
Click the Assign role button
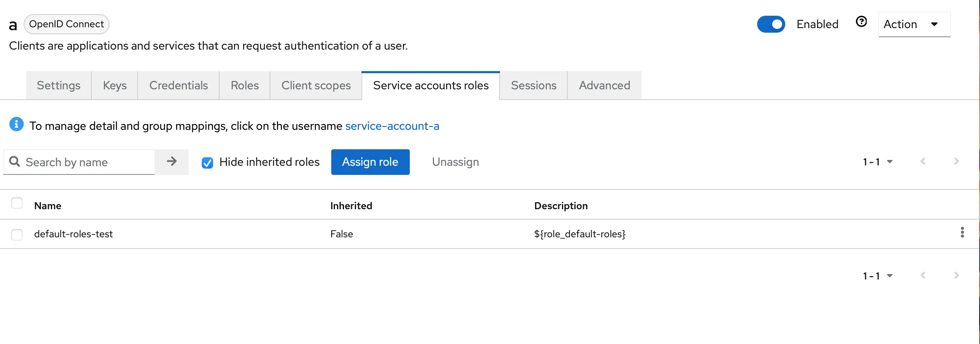(x=370, y=162)
